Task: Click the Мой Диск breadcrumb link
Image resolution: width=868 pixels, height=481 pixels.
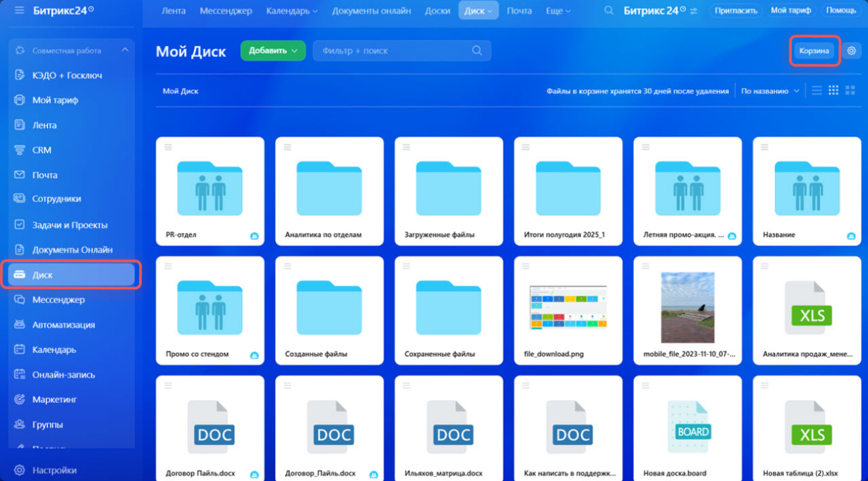Action: (x=180, y=91)
